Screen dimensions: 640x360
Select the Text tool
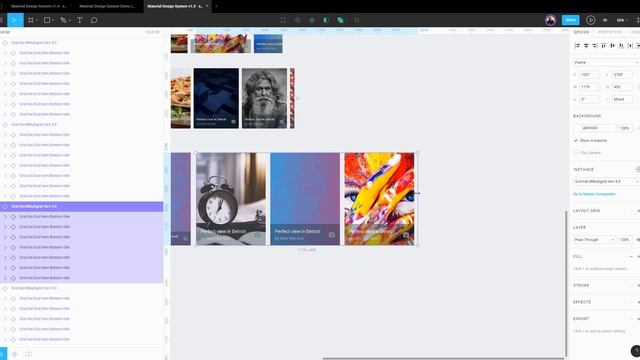point(80,20)
